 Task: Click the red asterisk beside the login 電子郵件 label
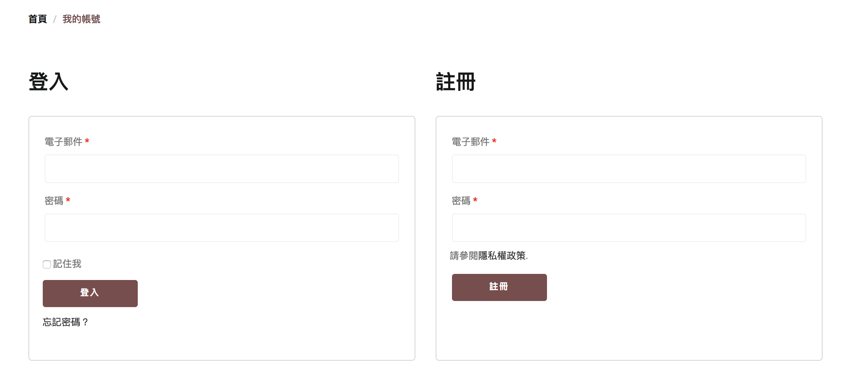coord(87,141)
